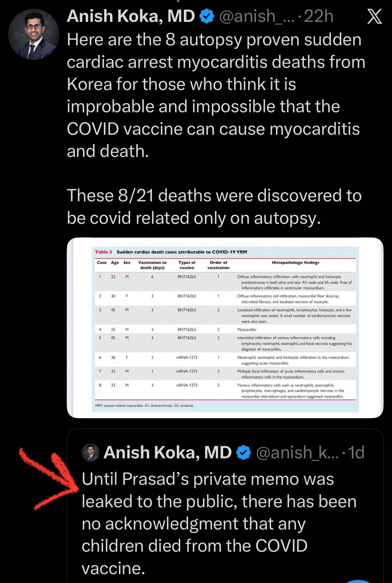Click the truncated @anish_ handle in main tweet

[x=257, y=16]
